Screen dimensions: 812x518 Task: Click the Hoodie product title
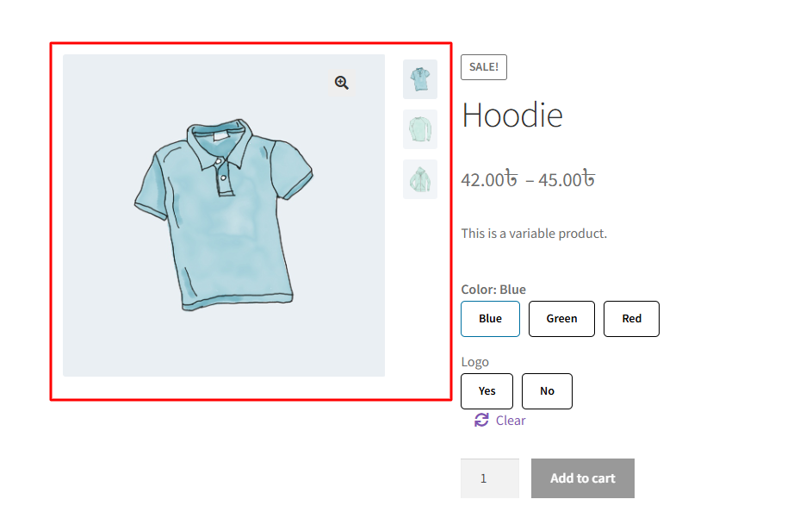tap(512, 115)
